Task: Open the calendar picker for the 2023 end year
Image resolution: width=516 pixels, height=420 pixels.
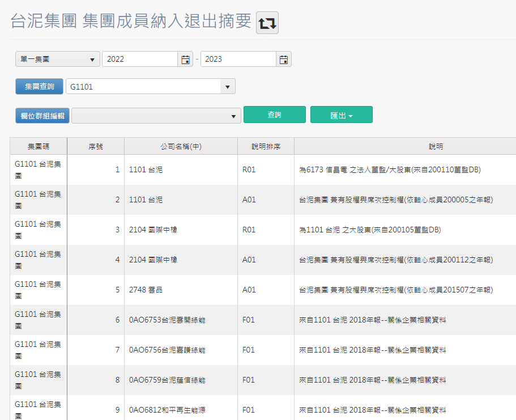Action: pyautogui.click(x=283, y=58)
